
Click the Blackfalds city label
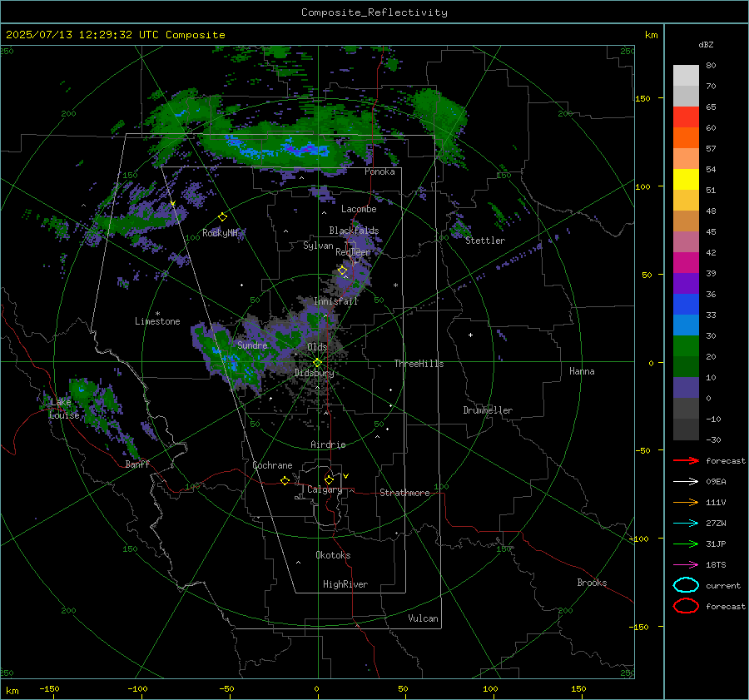pyautogui.click(x=354, y=231)
